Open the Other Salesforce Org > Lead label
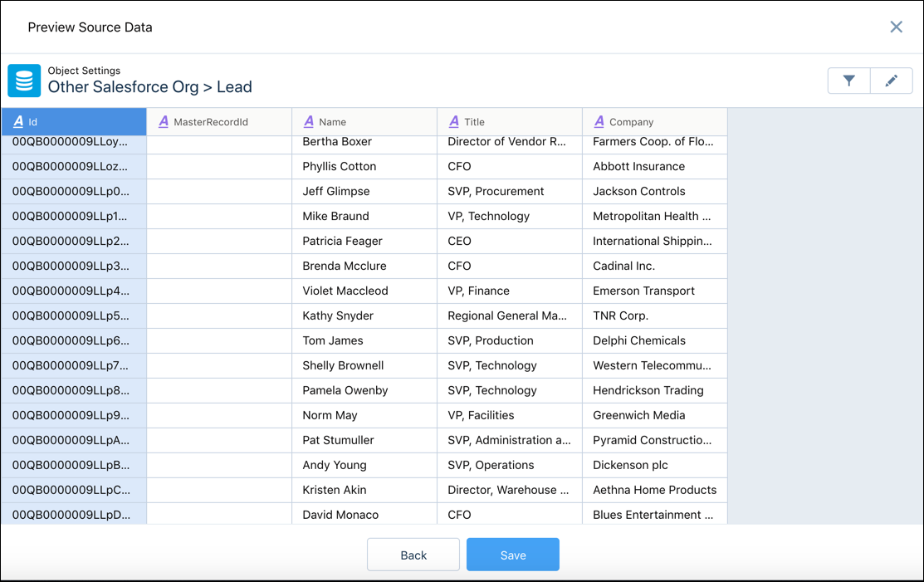 (x=150, y=87)
